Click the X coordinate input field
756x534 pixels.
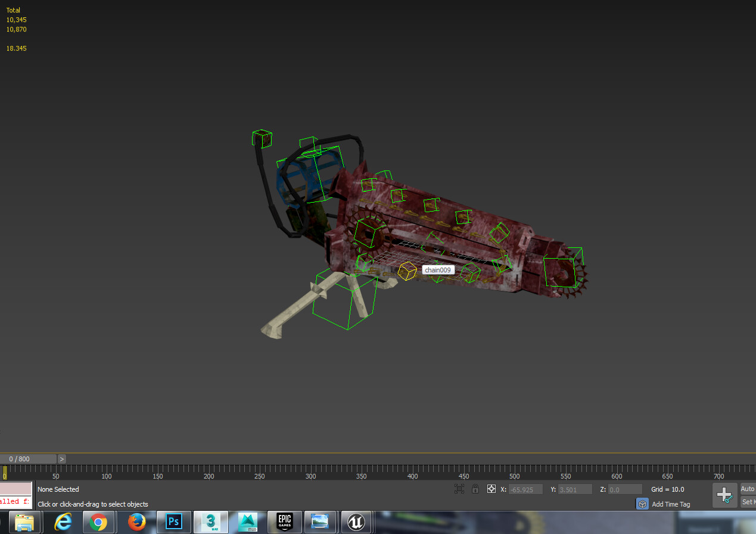pyautogui.click(x=525, y=489)
